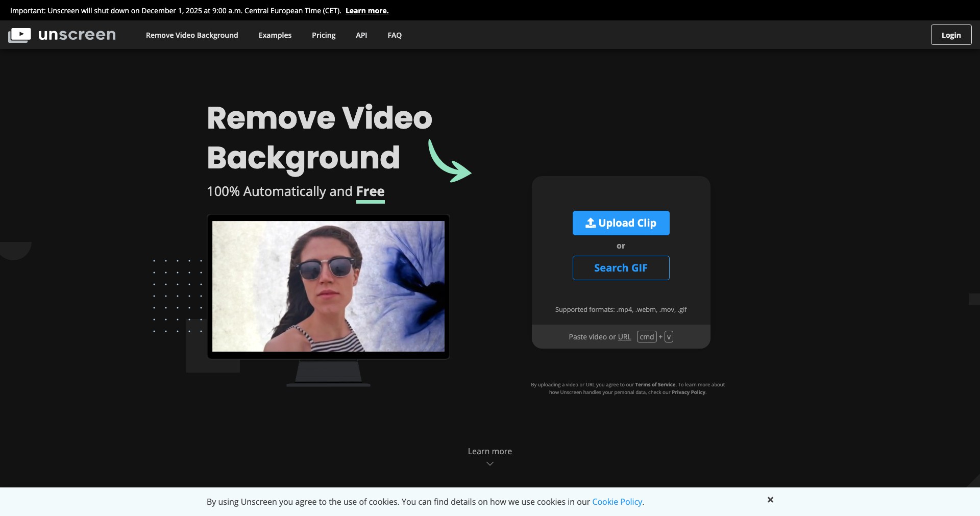
Task: Click the '100% Automatically and Free' subtitle
Action: coord(296,191)
